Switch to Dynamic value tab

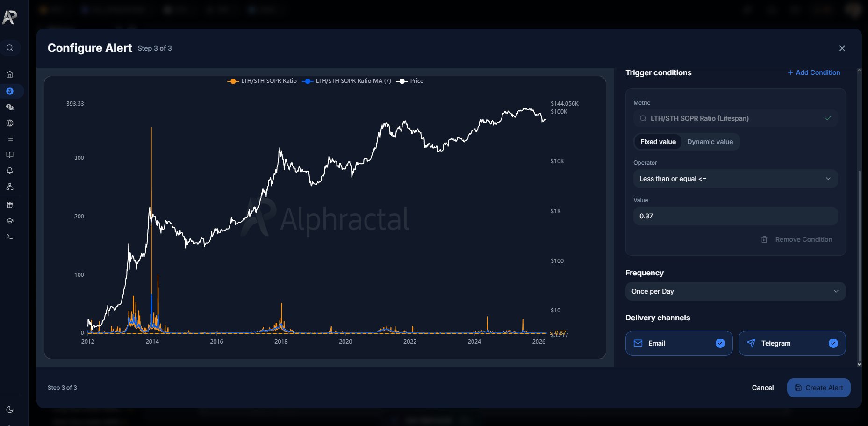pyautogui.click(x=710, y=142)
